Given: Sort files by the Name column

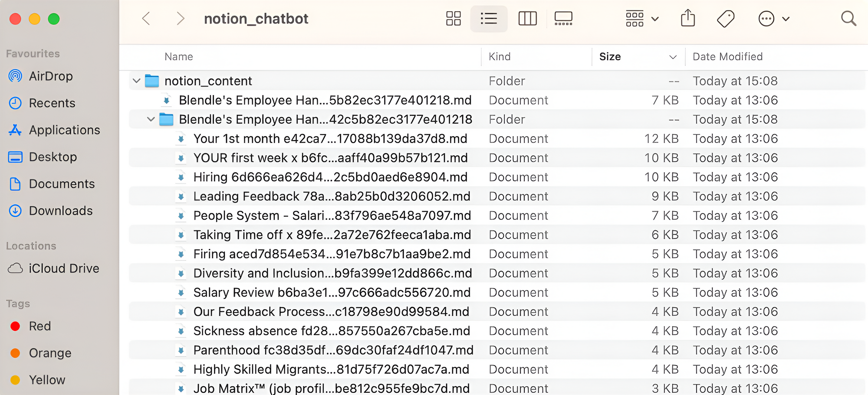Looking at the screenshot, I should coord(178,57).
